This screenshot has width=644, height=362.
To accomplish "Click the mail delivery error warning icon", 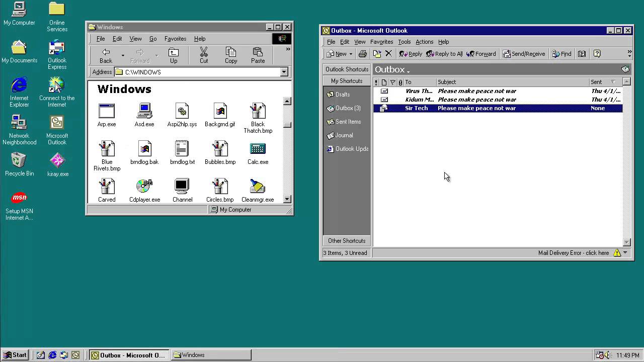I will coord(617,253).
